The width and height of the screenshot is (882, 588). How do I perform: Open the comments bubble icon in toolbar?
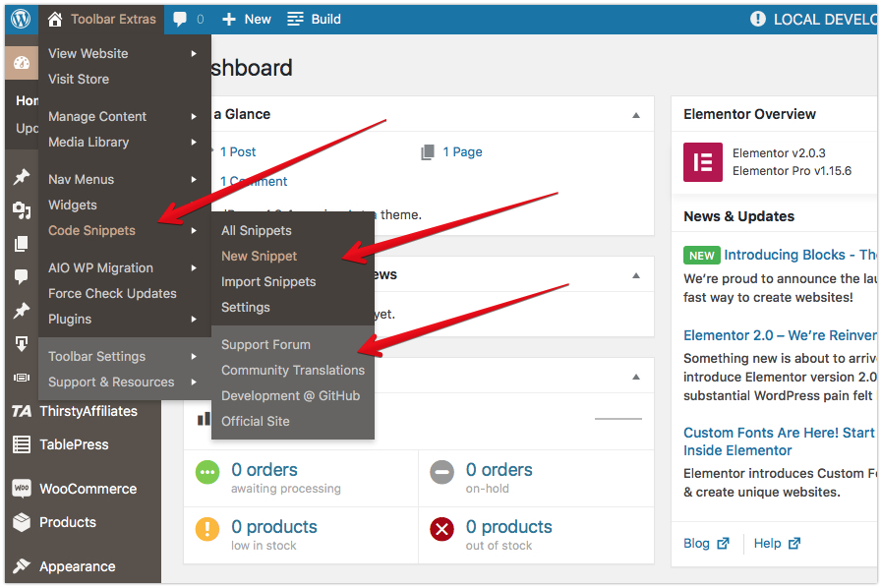pos(179,19)
